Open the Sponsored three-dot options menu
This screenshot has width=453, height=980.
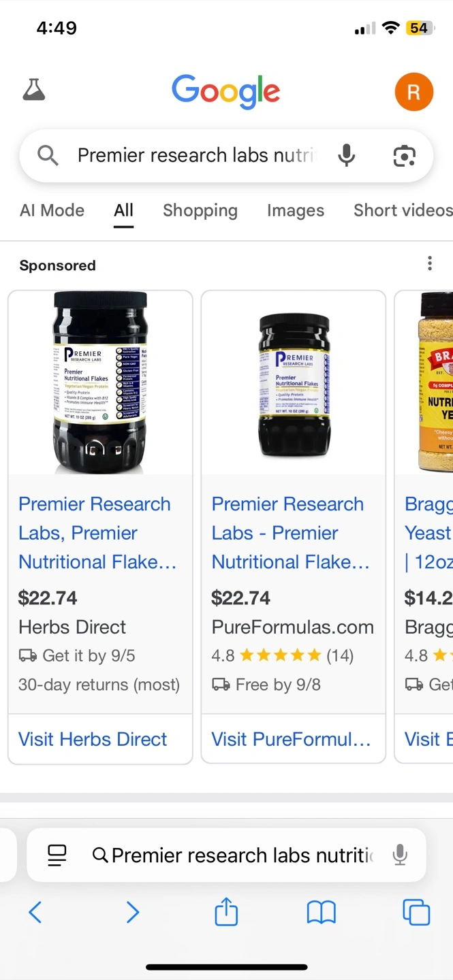pyautogui.click(x=429, y=263)
